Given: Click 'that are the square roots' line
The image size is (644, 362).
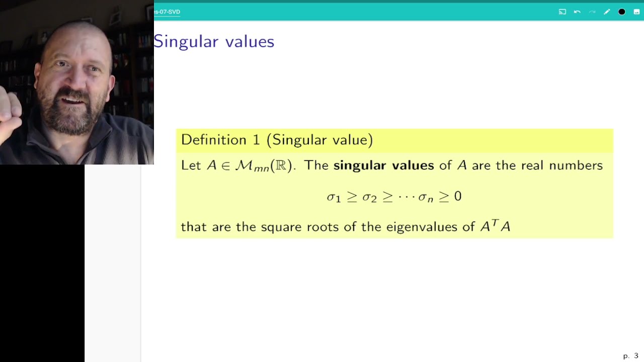Looking at the screenshot, I should (x=345, y=227).
